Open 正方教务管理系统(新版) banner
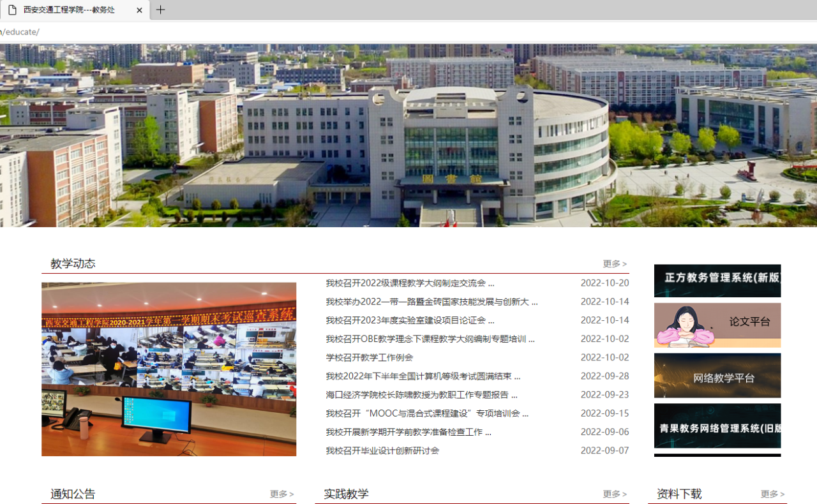 click(x=717, y=281)
